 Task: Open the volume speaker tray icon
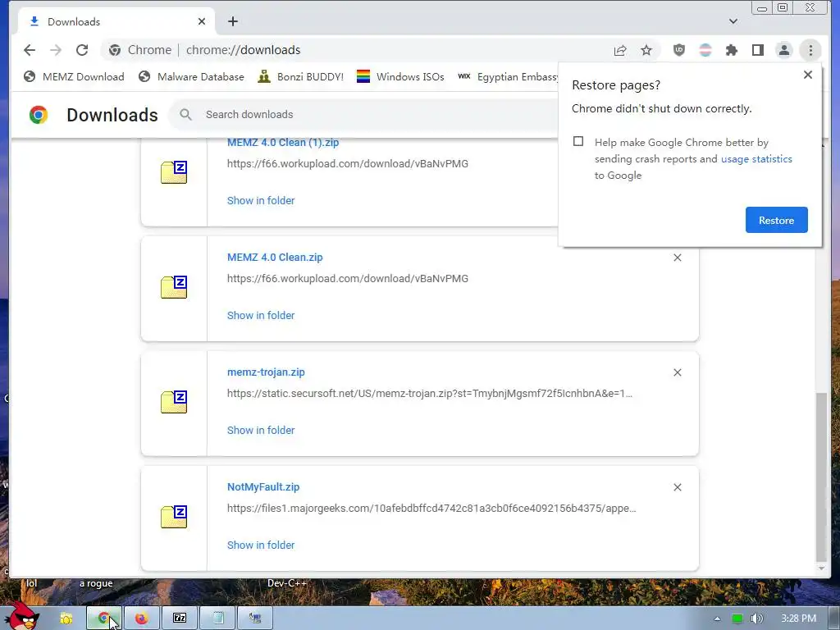[756, 619]
